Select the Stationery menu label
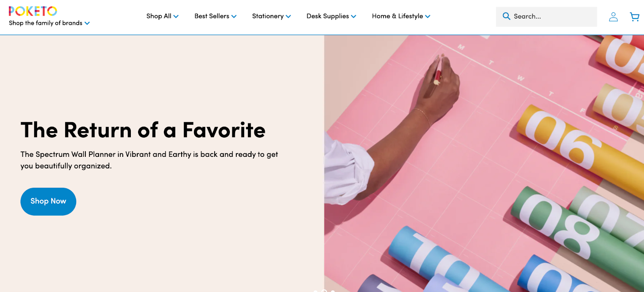The width and height of the screenshot is (644, 292). (268, 16)
